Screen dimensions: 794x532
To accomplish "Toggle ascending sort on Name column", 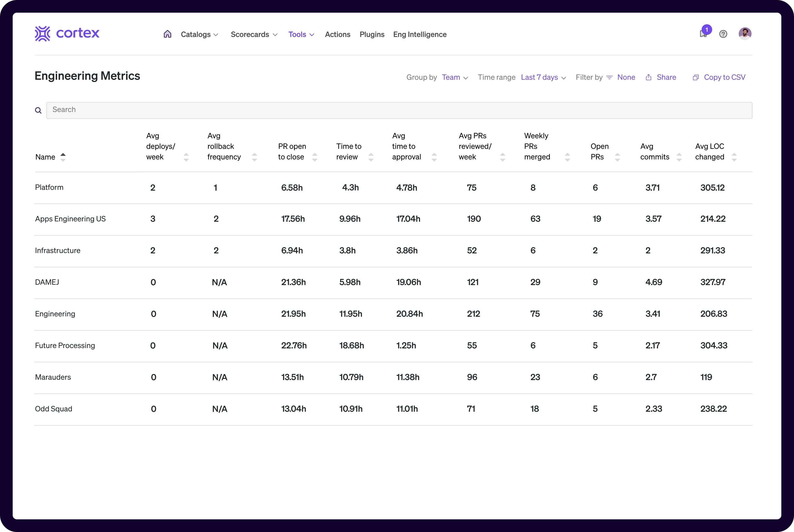I will pyautogui.click(x=63, y=154).
